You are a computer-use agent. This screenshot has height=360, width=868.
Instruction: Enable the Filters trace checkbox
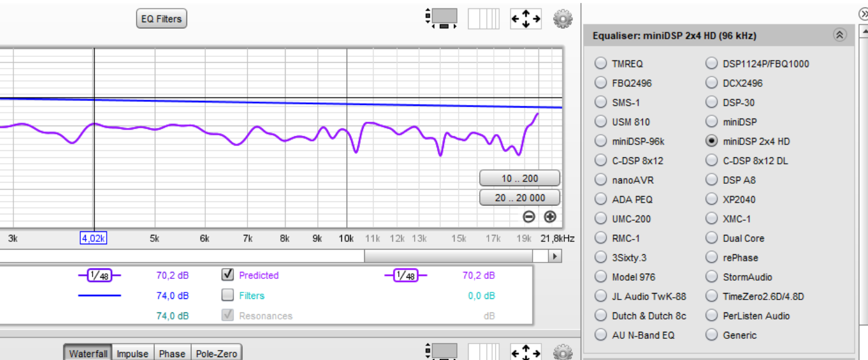click(228, 295)
